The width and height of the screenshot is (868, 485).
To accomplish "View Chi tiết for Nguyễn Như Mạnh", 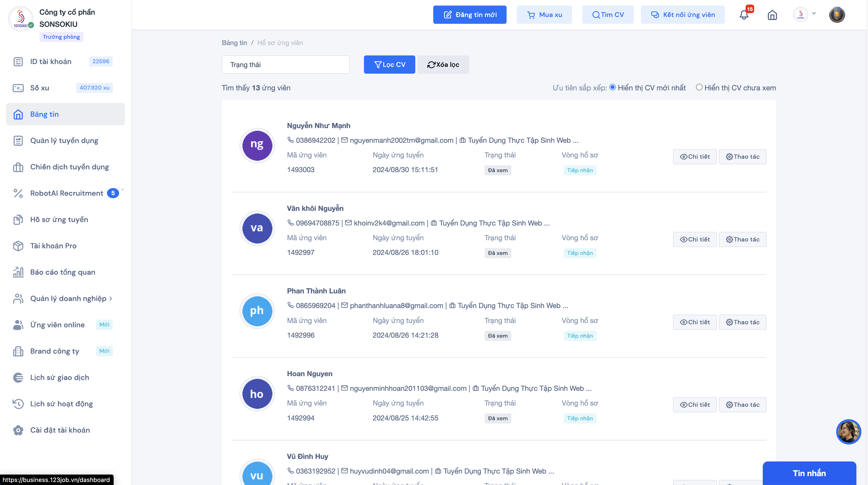I will (x=695, y=156).
